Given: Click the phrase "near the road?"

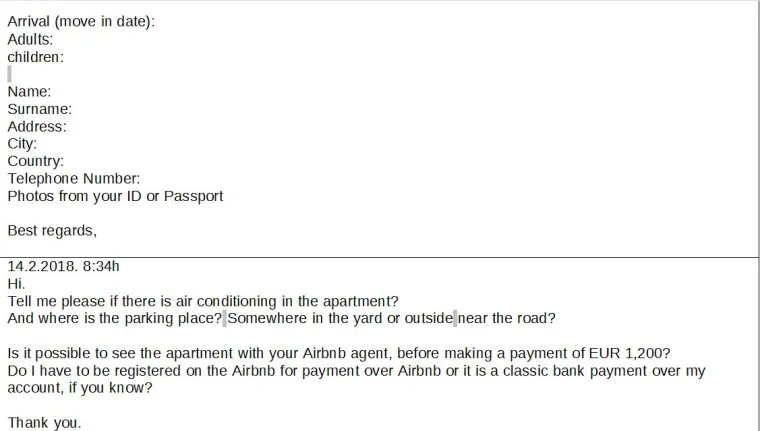Looking at the screenshot, I should point(506,319).
